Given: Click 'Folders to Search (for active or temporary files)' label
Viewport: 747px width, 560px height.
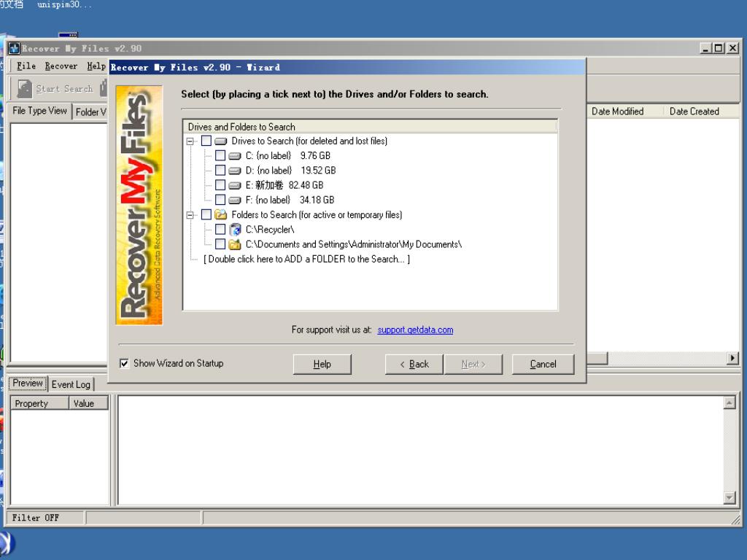Looking at the screenshot, I should pyautogui.click(x=317, y=215).
